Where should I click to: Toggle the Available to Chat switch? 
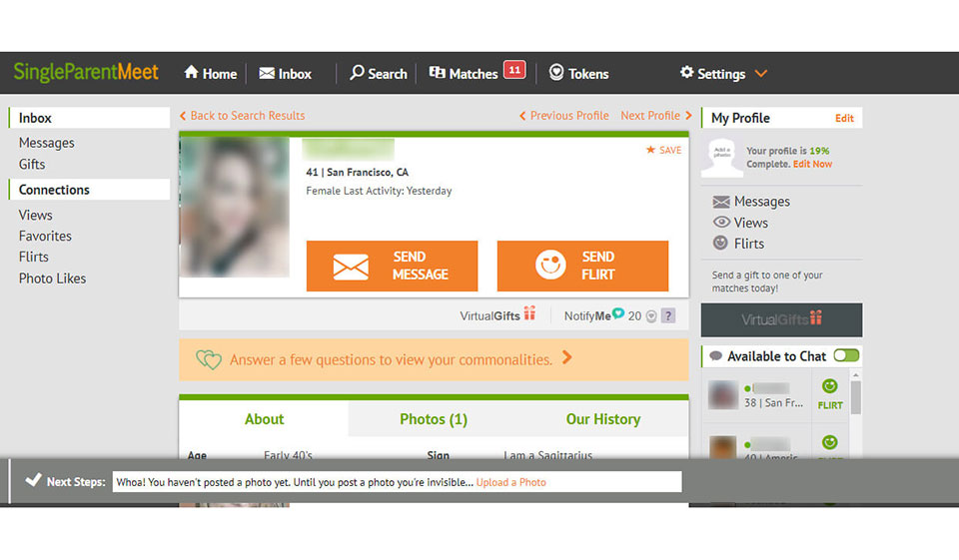[846, 355]
